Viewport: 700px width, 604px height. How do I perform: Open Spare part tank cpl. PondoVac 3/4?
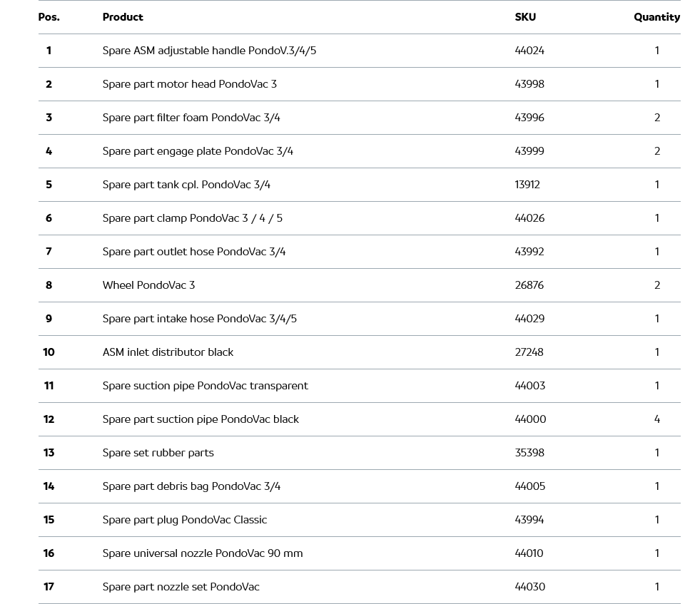pos(186,185)
